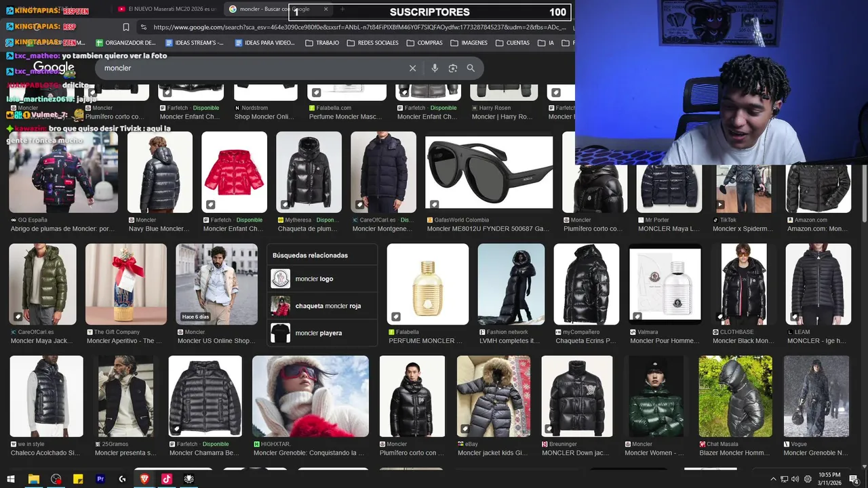Open the IMAGENES bookmarks folder
This screenshot has width=868, height=488.
click(469, 43)
